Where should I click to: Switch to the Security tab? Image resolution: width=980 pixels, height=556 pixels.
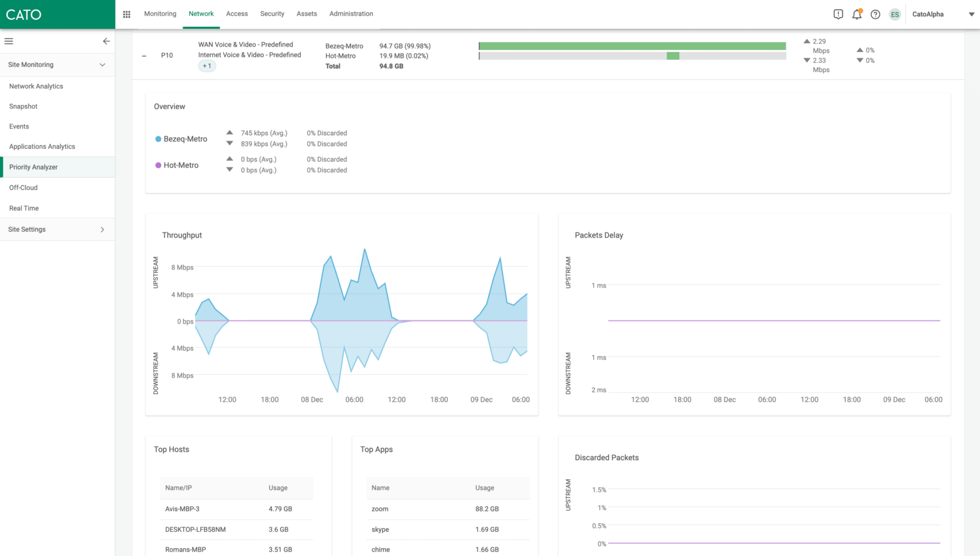pos(272,14)
